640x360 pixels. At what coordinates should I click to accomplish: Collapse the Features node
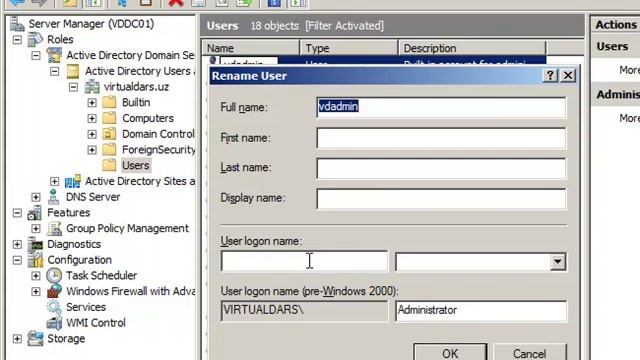[x=17, y=213]
